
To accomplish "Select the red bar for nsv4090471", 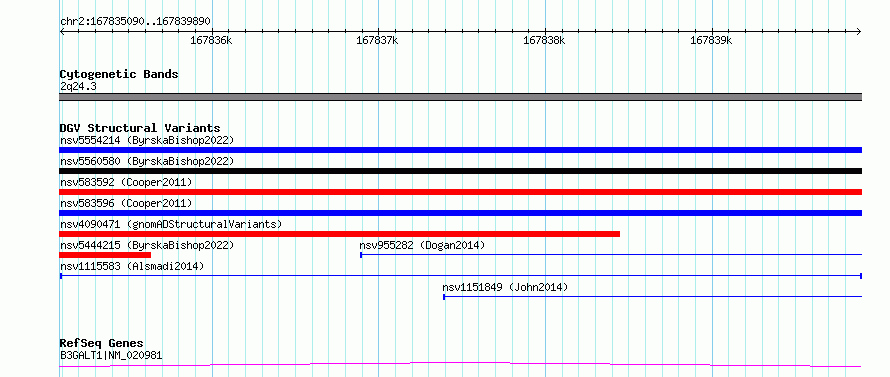I will pos(339,234).
